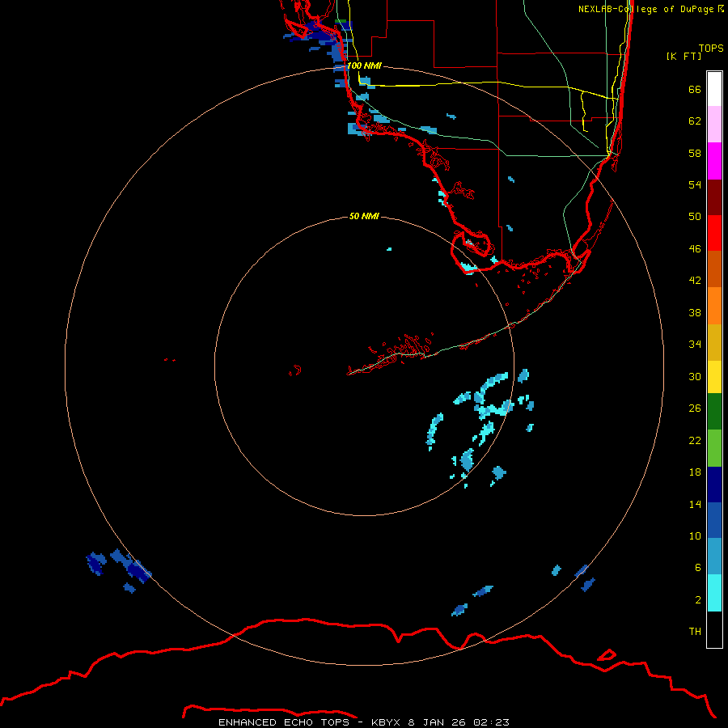728x728 pixels.
Task: Click the 'TOPS' legend heading
Action: coord(711,48)
